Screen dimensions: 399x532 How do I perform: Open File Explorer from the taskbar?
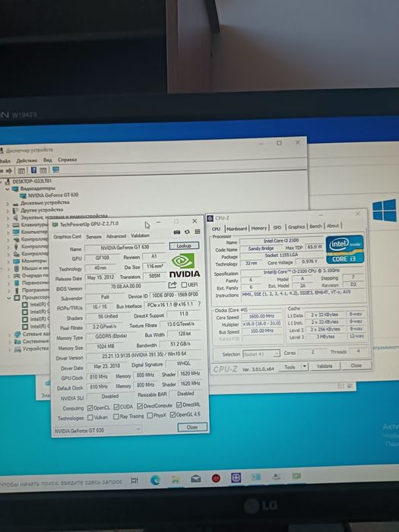tap(175, 480)
